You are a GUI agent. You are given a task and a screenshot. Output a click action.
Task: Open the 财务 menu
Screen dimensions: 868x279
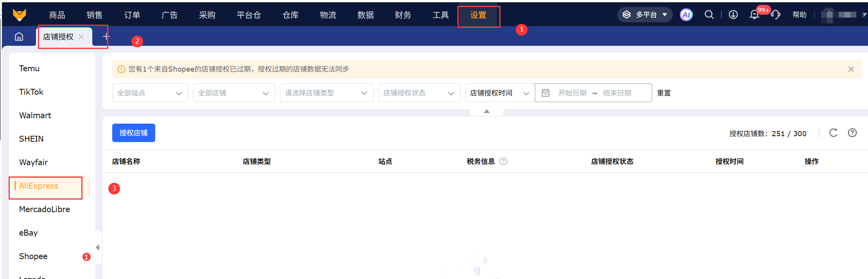[x=403, y=15]
